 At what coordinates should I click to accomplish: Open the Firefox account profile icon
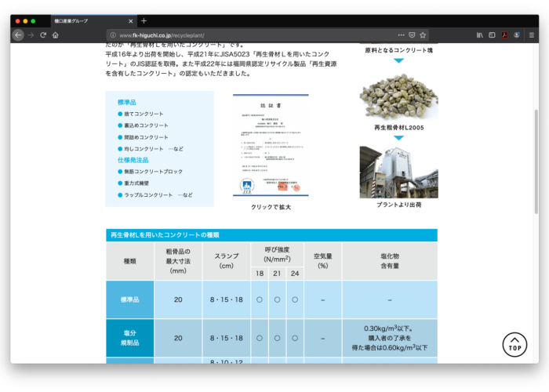point(517,35)
